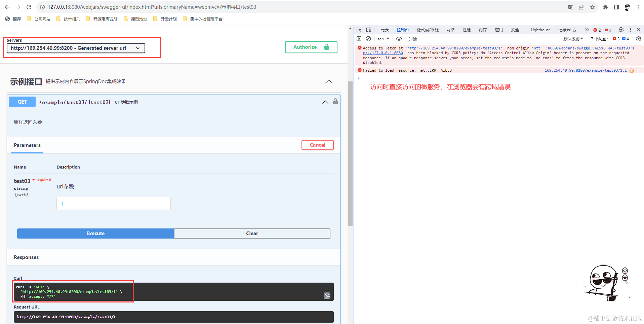
Task: Open the 翻译 bookmark
Action: 13,19
